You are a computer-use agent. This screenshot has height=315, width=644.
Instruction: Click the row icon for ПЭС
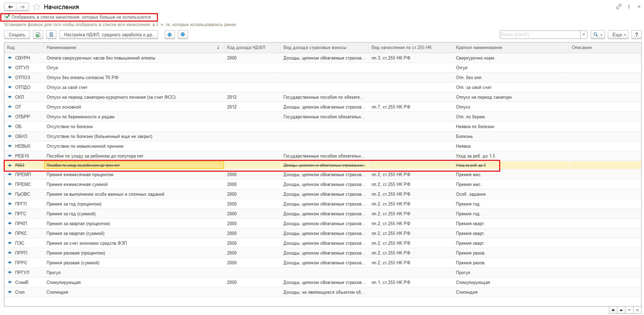[x=10, y=243]
